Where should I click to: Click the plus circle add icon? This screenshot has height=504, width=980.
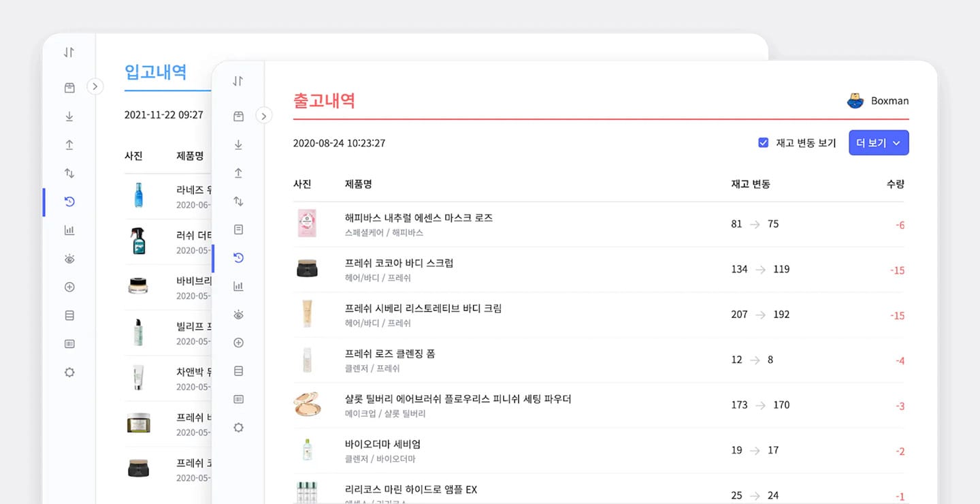(x=238, y=343)
